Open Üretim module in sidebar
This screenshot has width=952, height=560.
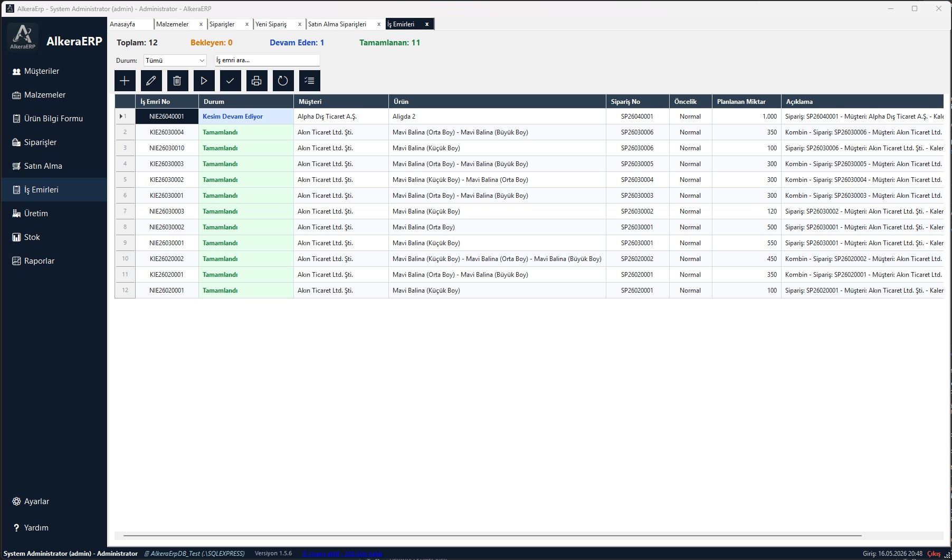[54, 214]
